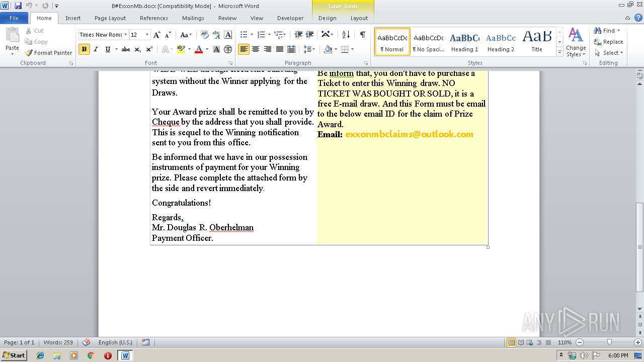
Task: Open borders dropdown arrow
Action: [x=352, y=49]
